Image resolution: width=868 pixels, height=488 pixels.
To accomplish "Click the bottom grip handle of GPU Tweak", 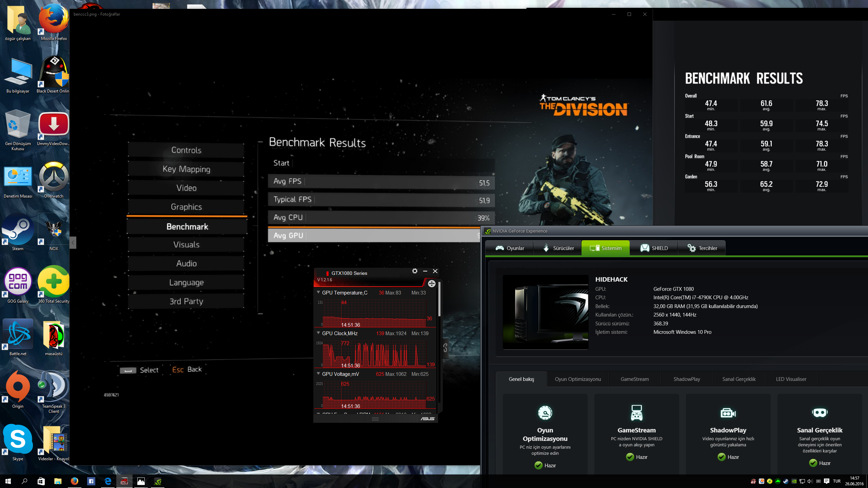I will pyautogui.click(x=375, y=419).
